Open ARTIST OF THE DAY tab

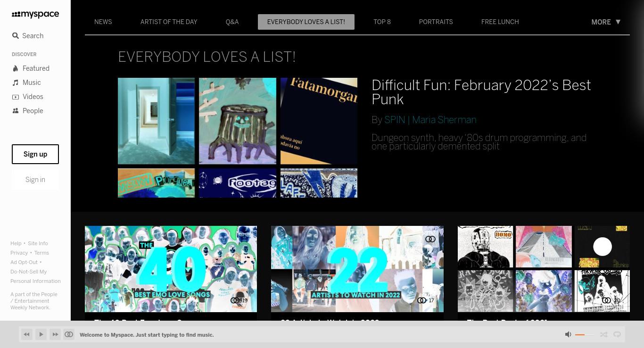[169, 22]
